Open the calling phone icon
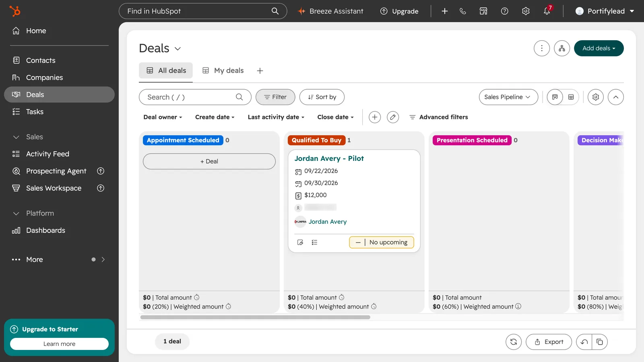Viewport: 644px width, 362px height. (x=463, y=11)
